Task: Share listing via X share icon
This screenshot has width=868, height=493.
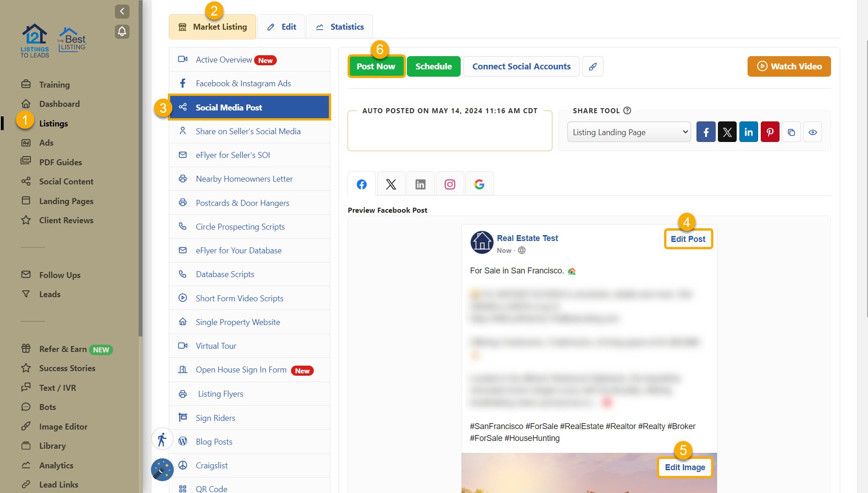Action: [727, 132]
